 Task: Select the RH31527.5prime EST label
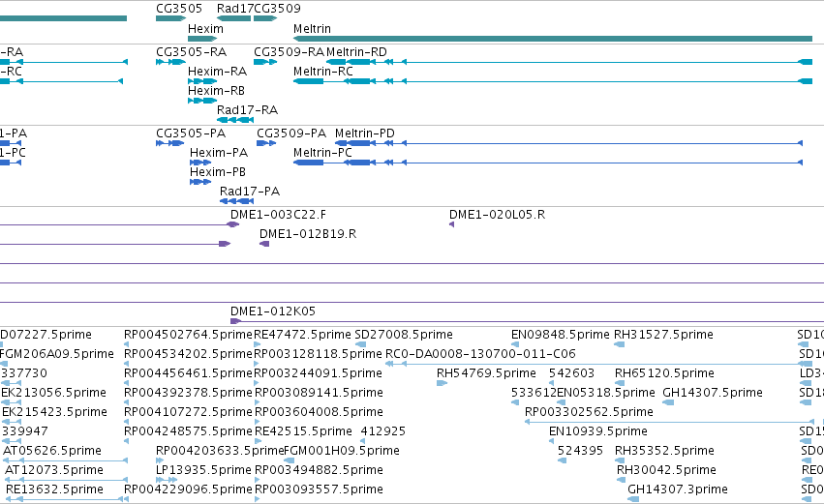click(663, 335)
